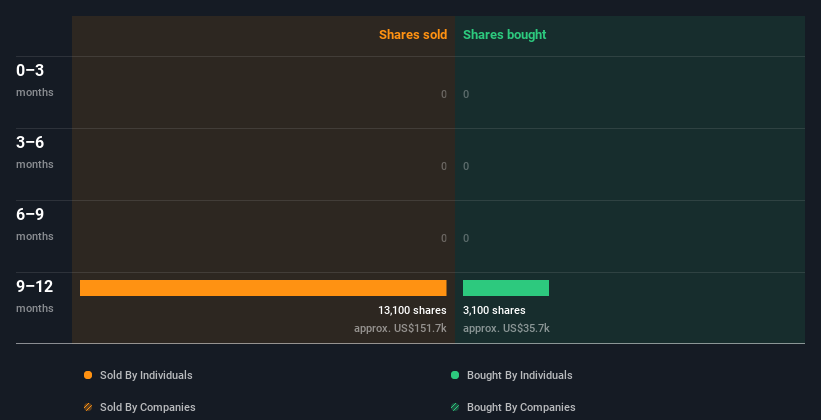Click the approx. US$151.7k value text
The image size is (821, 420).
(x=400, y=328)
